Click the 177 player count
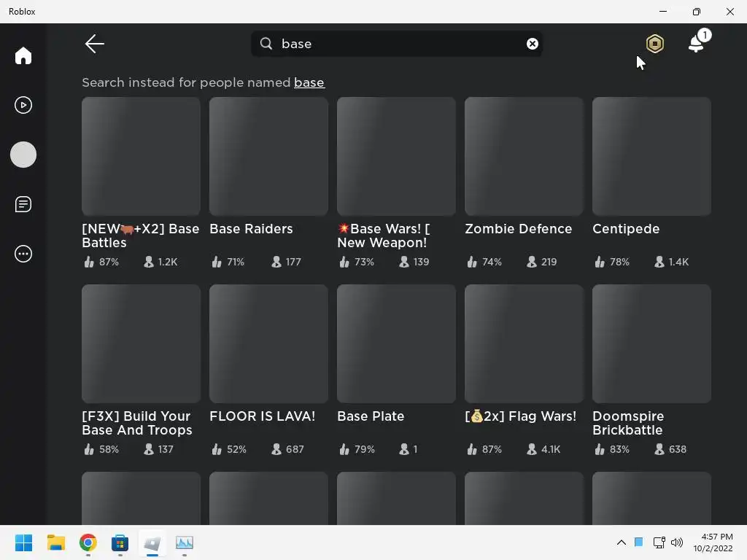This screenshot has width=747, height=560. [286, 262]
